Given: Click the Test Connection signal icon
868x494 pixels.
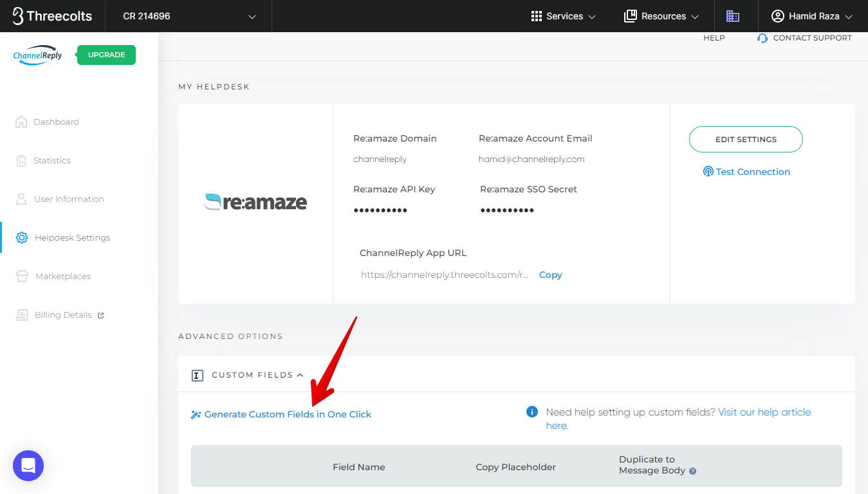Looking at the screenshot, I should 708,172.
